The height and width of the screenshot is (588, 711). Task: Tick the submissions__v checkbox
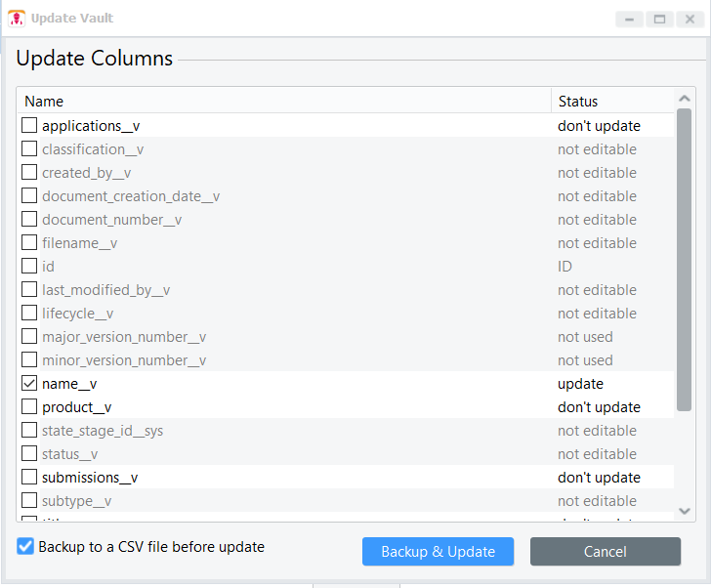(x=29, y=478)
